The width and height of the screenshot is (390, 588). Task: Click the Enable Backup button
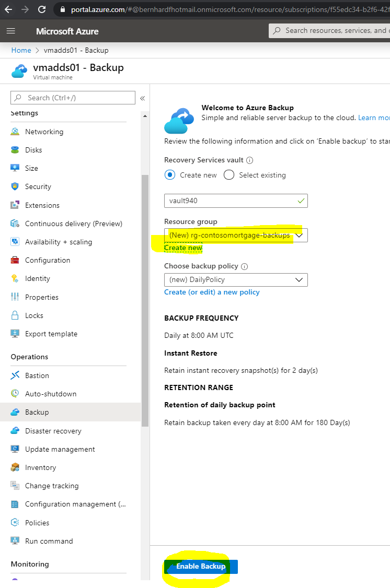pos(201,567)
